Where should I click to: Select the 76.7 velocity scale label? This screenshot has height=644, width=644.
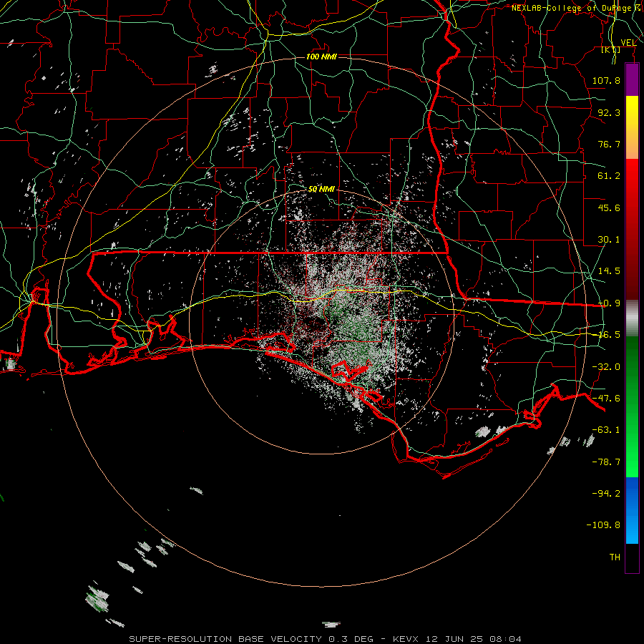point(609,144)
